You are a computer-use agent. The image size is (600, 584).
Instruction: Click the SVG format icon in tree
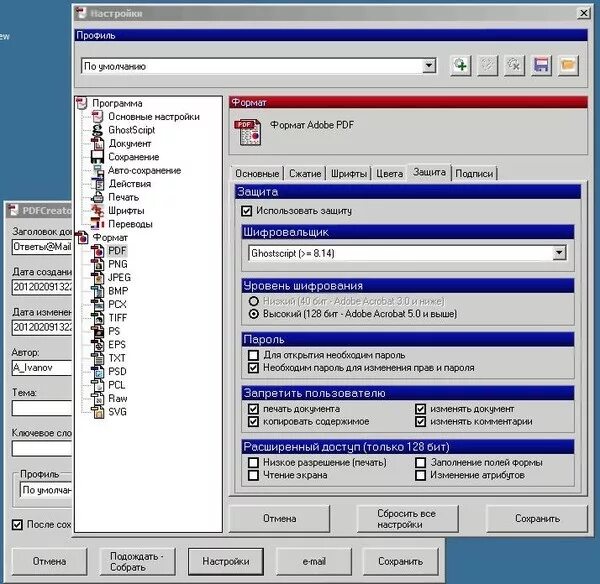[x=98, y=412]
